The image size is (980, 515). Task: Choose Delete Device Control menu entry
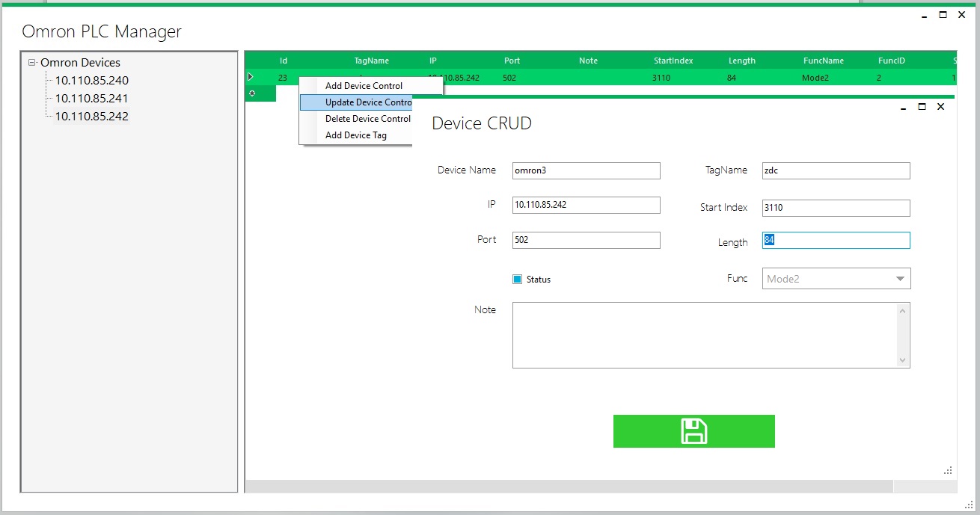pyautogui.click(x=367, y=119)
